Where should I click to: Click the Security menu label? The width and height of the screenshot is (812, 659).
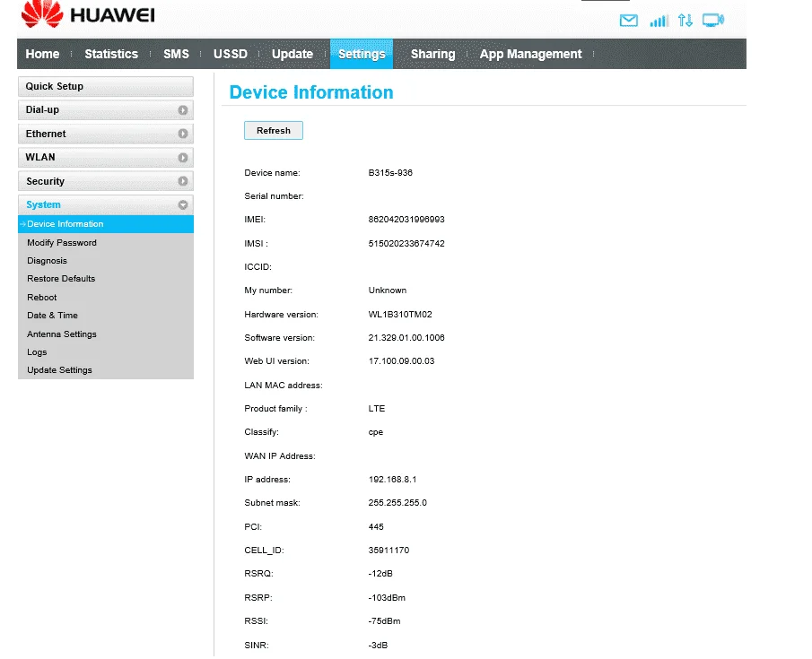[x=46, y=181]
